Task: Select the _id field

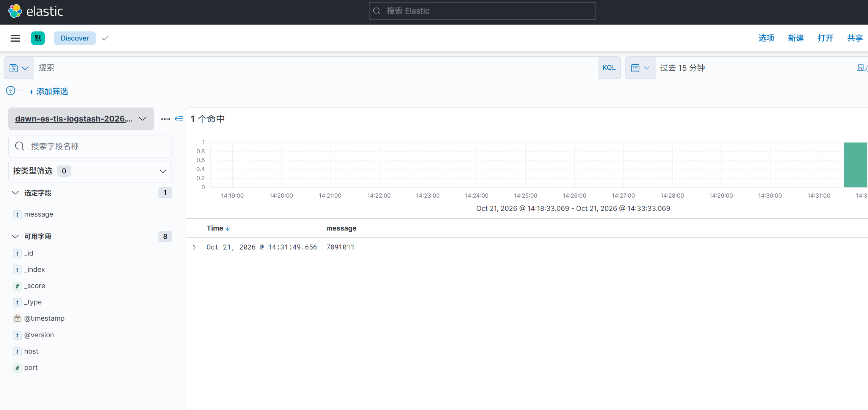Action: (x=29, y=253)
